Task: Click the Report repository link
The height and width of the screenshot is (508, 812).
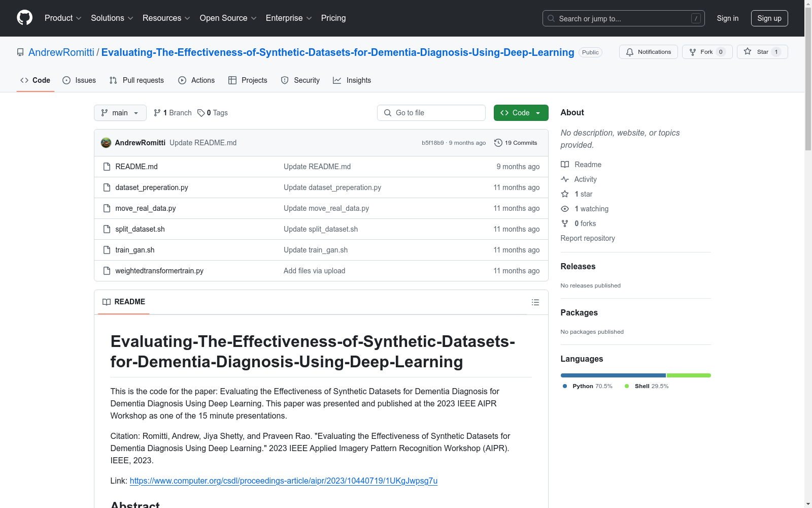Action: (x=588, y=238)
